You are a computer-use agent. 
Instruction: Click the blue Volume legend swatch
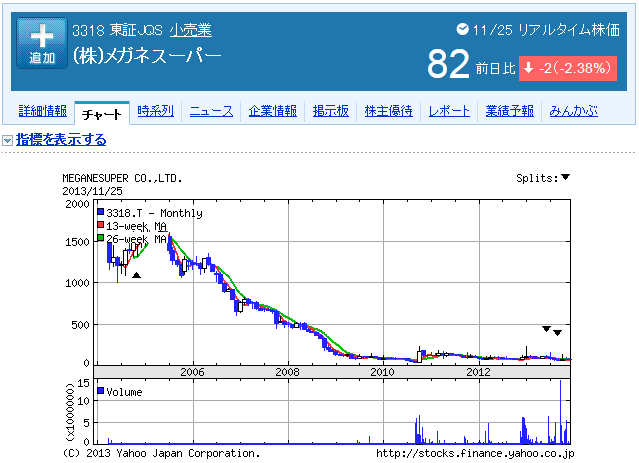coord(101,391)
